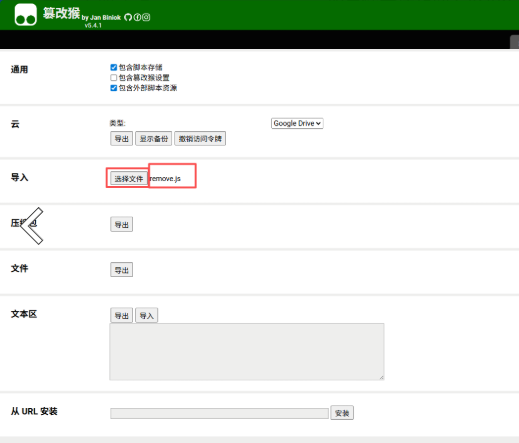Uncheck 包含脚本存储 checkbox
The width and height of the screenshot is (519, 443).
[x=114, y=68]
